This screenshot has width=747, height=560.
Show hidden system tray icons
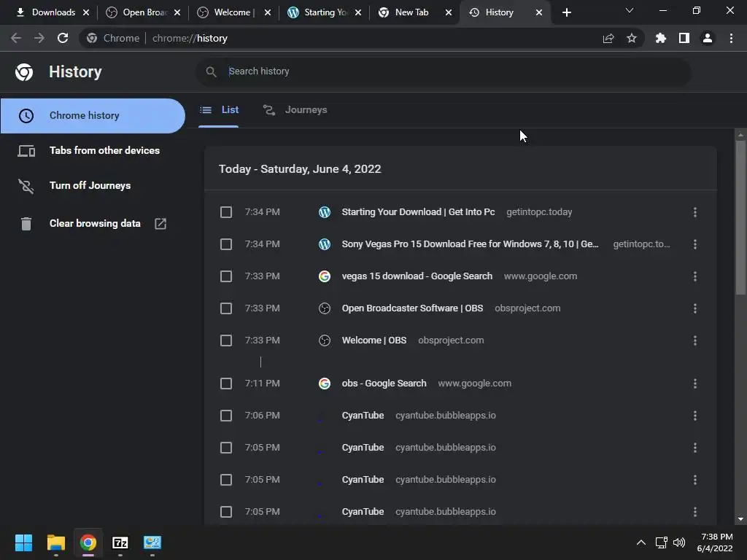tap(641, 542)
